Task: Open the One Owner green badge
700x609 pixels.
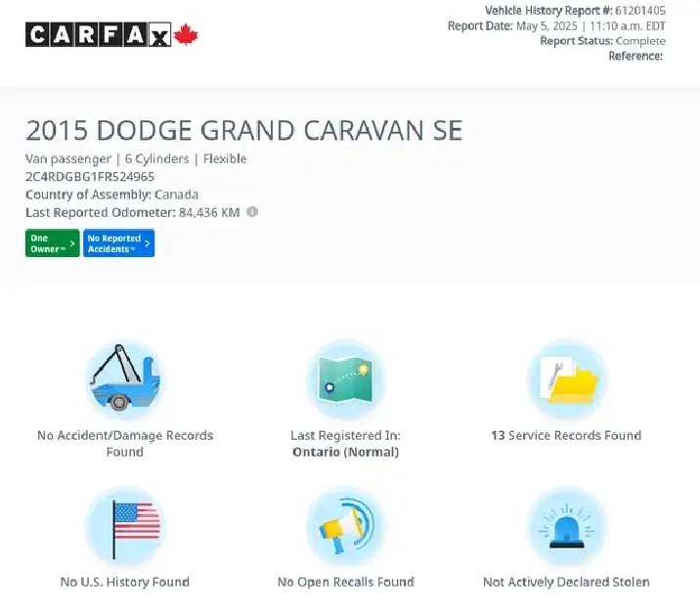Action: (52, 243)
